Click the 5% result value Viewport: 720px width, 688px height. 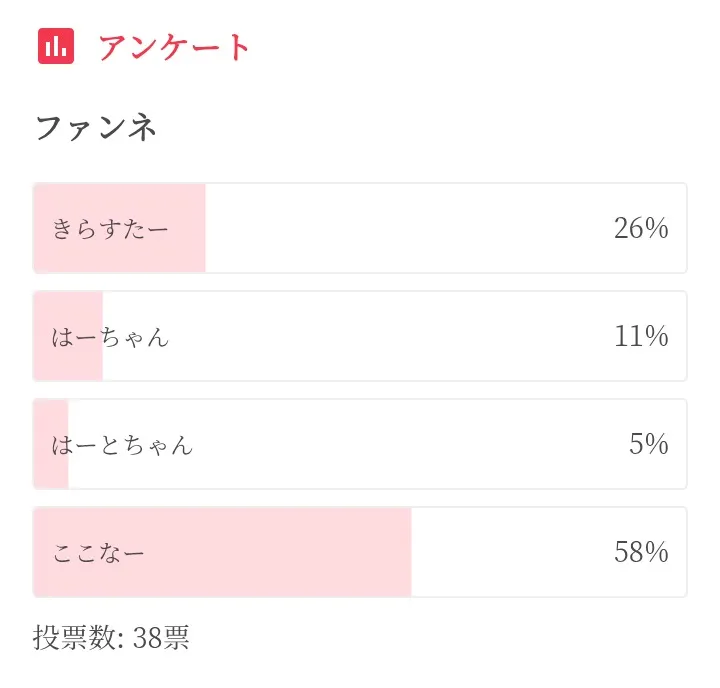click(648, 445)
